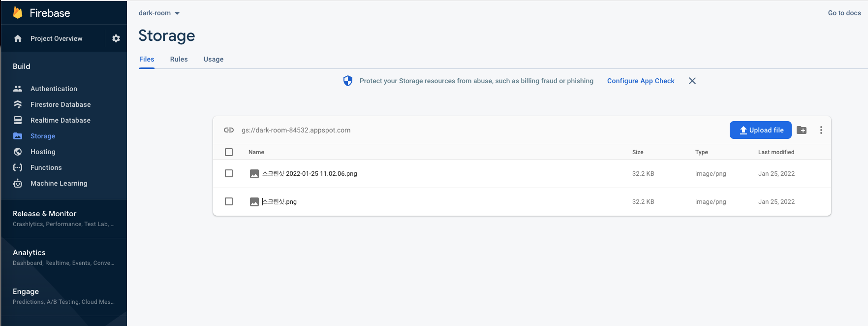
Task: Open Project Overview home icon
Action: point(18,38)
